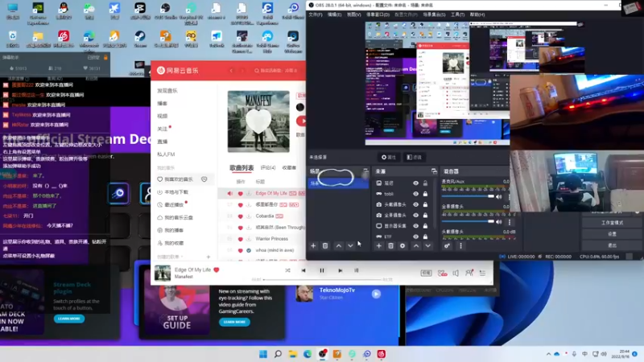Image resolution: width=644 pixels, height=362 pixels.
Task: Mute 全景摄像头 speaker icon in mixer
Action: click(x=498, y=222)
